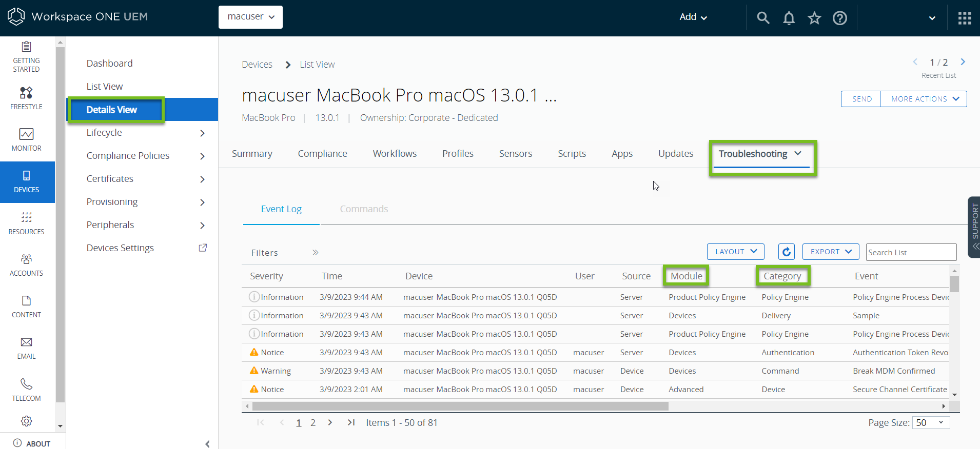Open the Accounts section
The height and width of the screenshot is (449, 980).
point(27,265)
